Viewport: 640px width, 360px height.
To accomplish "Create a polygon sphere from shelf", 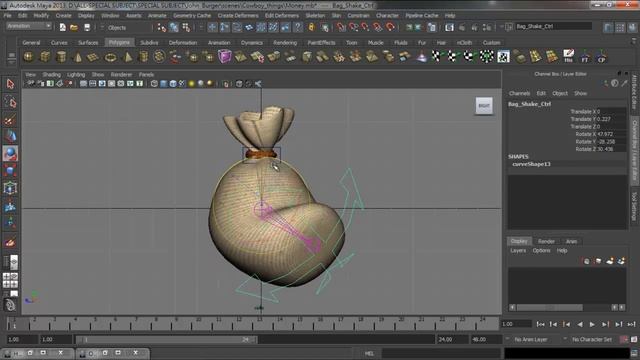I will tap(28, 57).
